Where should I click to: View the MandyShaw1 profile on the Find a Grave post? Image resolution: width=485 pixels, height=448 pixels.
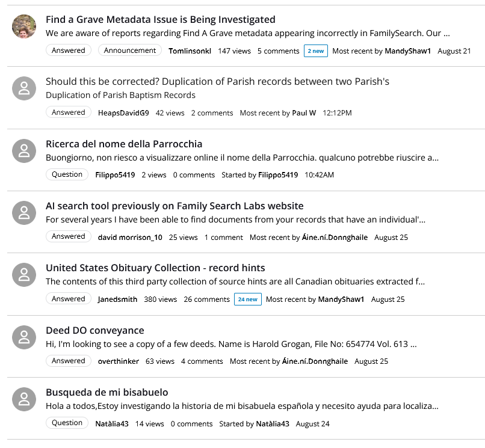[407, 51]
